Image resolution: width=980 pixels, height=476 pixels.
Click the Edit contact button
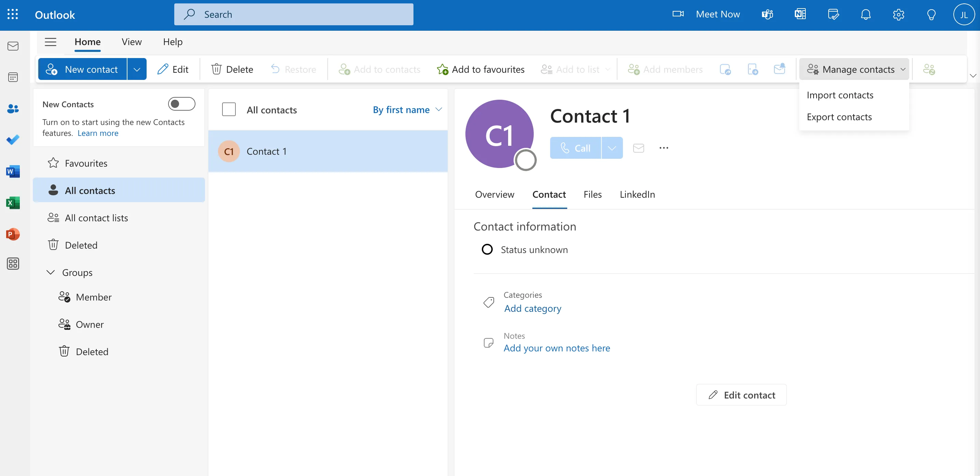pos(741,395)
